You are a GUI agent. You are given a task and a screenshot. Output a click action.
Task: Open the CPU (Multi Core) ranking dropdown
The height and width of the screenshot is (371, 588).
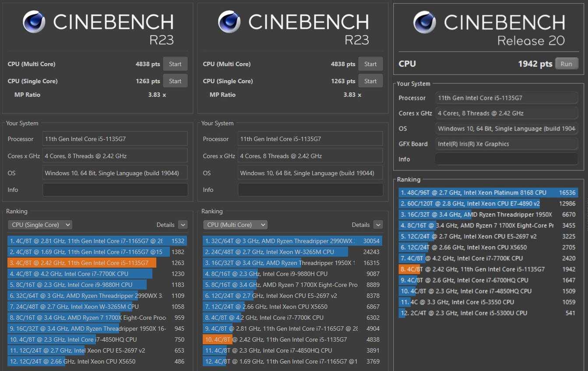pos(235,225)
